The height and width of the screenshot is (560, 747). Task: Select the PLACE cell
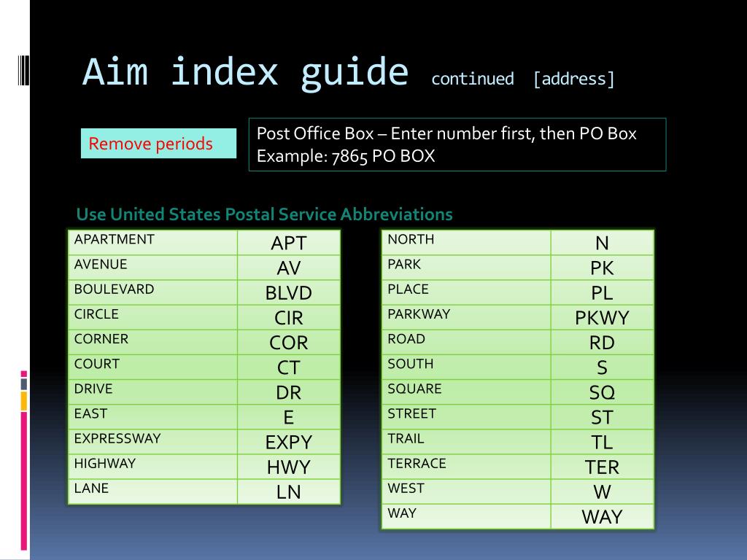(x=466, y=292)
